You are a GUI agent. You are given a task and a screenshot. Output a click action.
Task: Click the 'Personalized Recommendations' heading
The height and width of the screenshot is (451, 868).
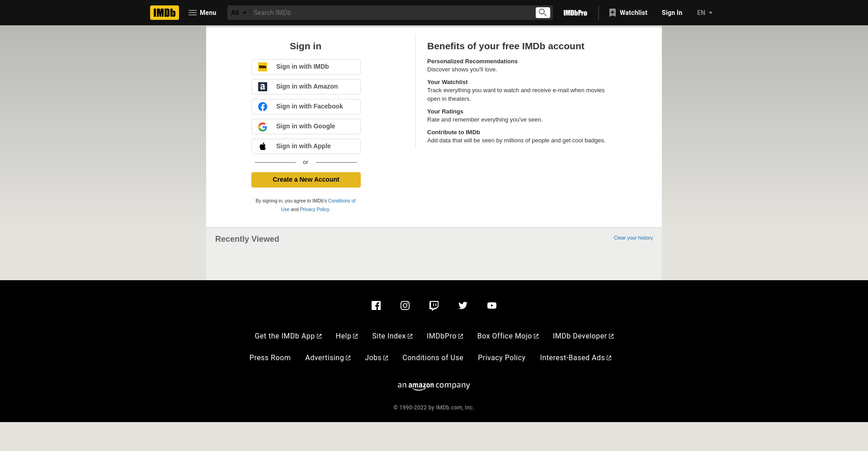pyautogui.click(x=472, y=61)
